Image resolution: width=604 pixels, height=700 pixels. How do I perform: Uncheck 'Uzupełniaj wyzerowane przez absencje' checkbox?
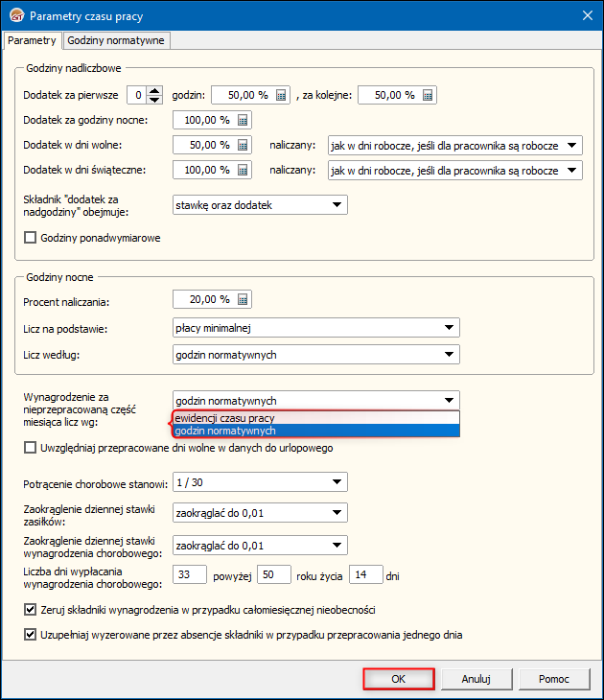pyautogui.click(x=30, y=635)
